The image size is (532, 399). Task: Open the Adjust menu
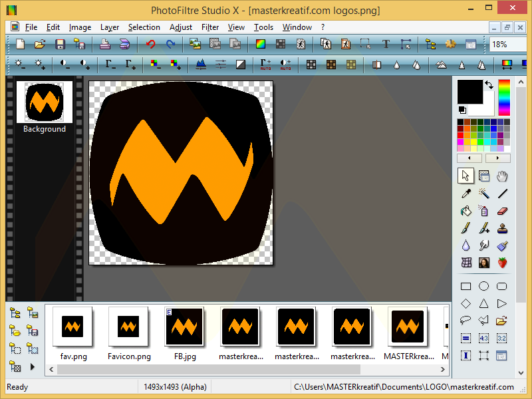click(181, 27)
